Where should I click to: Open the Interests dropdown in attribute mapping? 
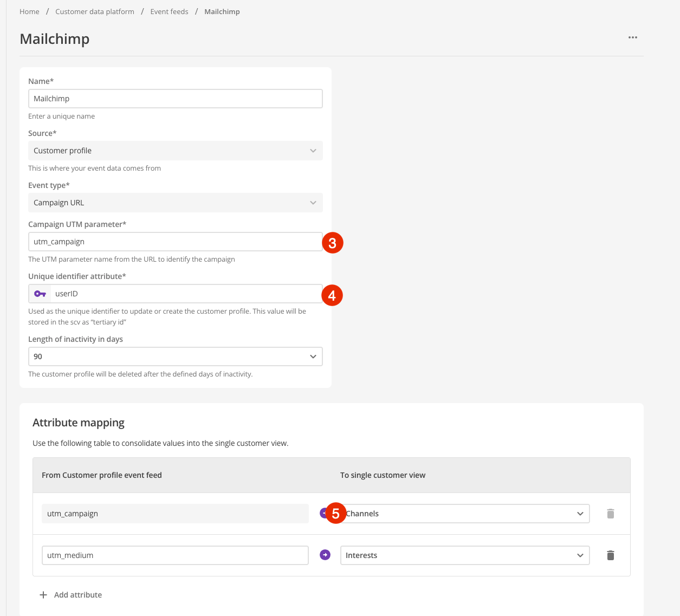465,555
